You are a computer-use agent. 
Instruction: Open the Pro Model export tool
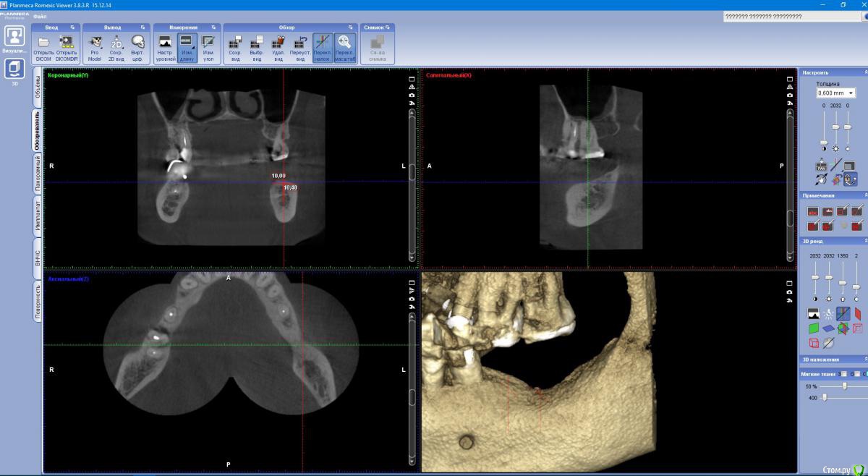[94, 44]
